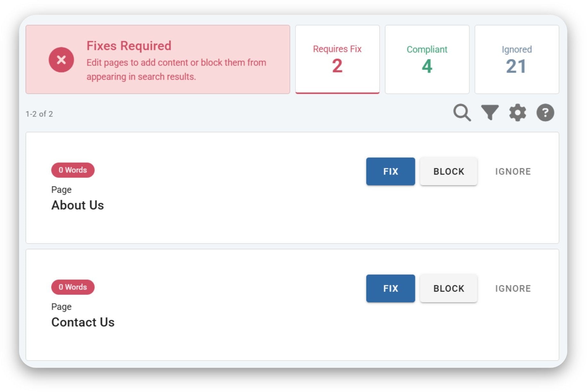The width and height of the screenshot is (588, 392).
Task: Click the 1-2 of 2 results count
Action: 39,114
